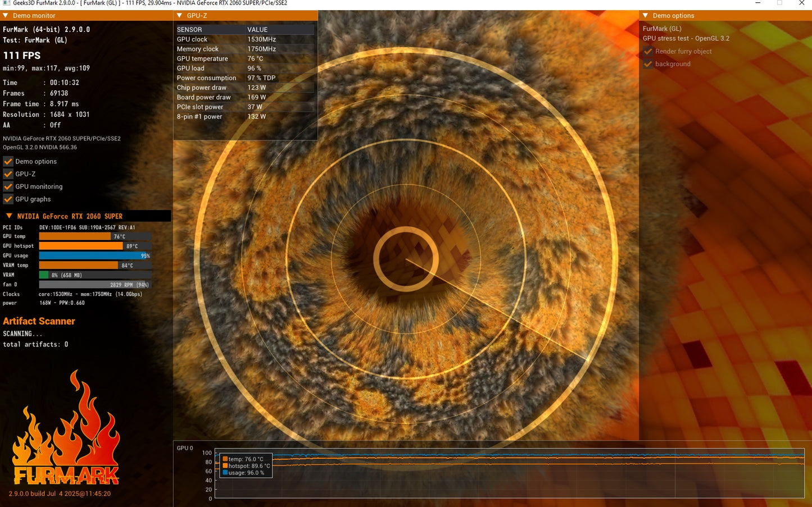Screen dimensions: 812x507
Task: Click the min:99, max:117, avg:109 line
Action: pos(46,68)
